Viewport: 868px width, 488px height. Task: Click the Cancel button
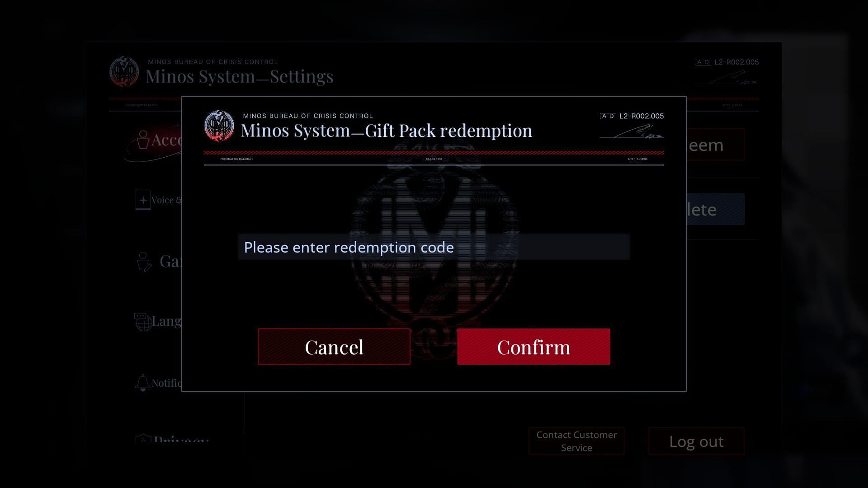point(335,346)
